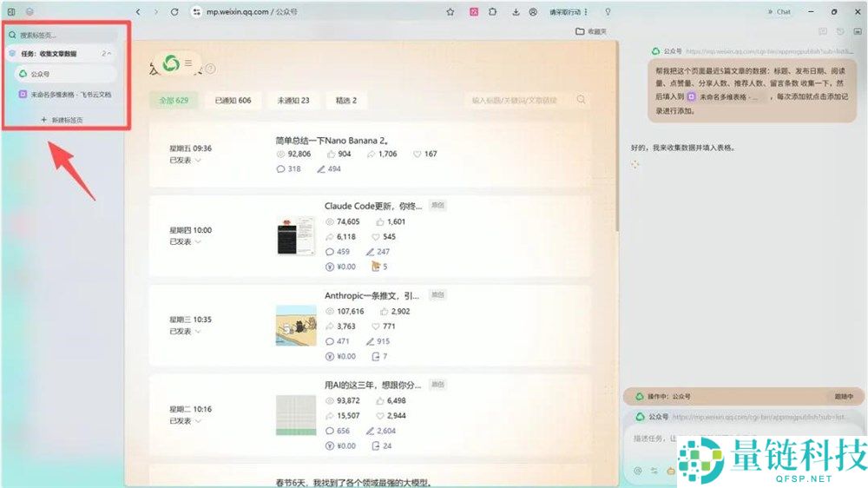Screen dimensions: 868x488
Task: Click the share count 6,118
Action: point(346,236)
